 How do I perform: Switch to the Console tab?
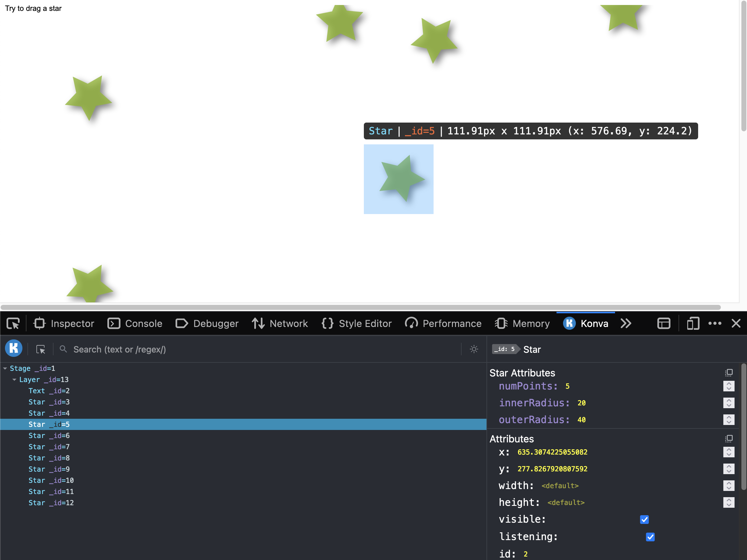coord(135,323)
